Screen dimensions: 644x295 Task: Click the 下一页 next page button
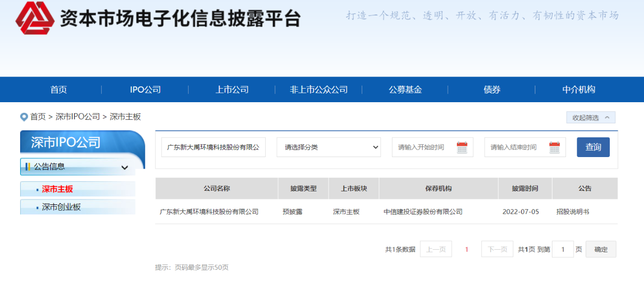click(497, 249)
